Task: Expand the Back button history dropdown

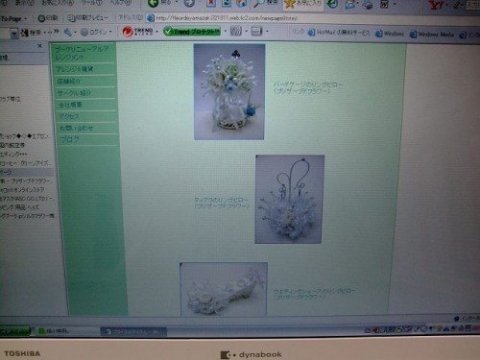Action: [176, 3]
